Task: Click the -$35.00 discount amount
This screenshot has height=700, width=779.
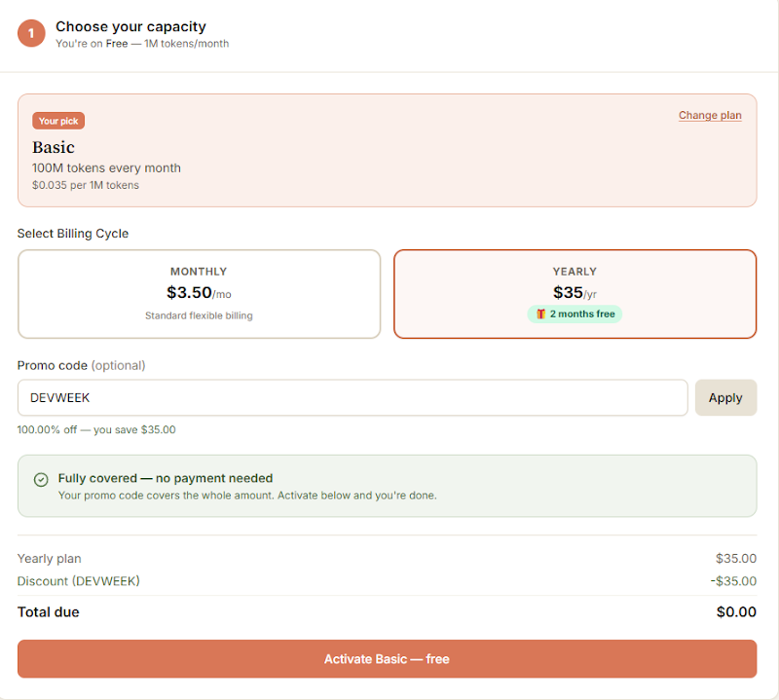Action: tap(733, 581)
